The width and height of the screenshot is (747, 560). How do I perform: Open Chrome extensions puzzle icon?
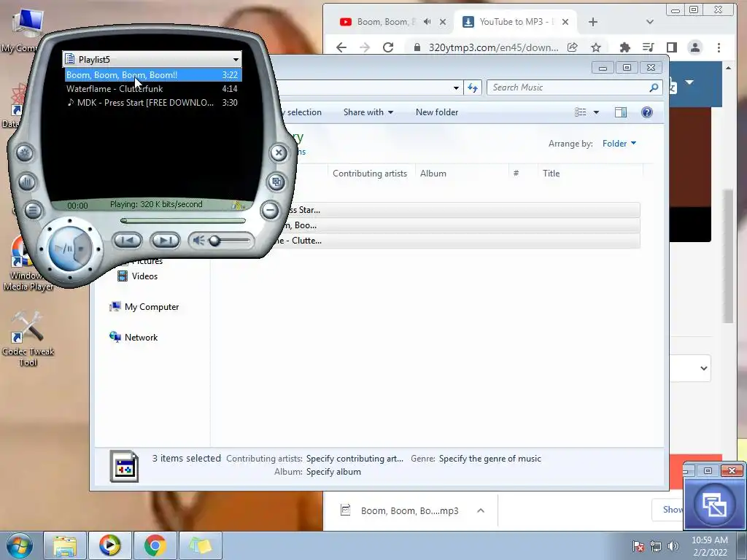click(x=624, y=47)
